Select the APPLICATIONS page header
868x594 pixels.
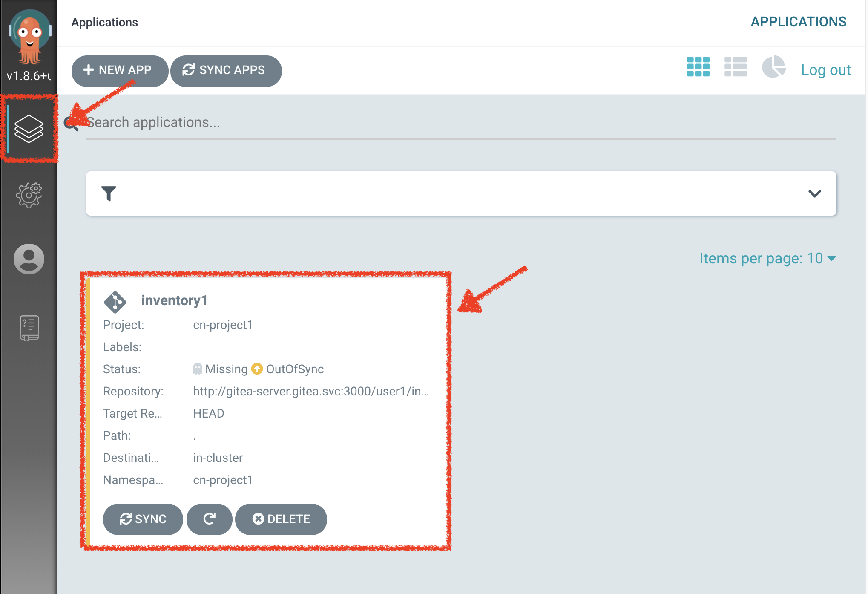pos(799,21)
